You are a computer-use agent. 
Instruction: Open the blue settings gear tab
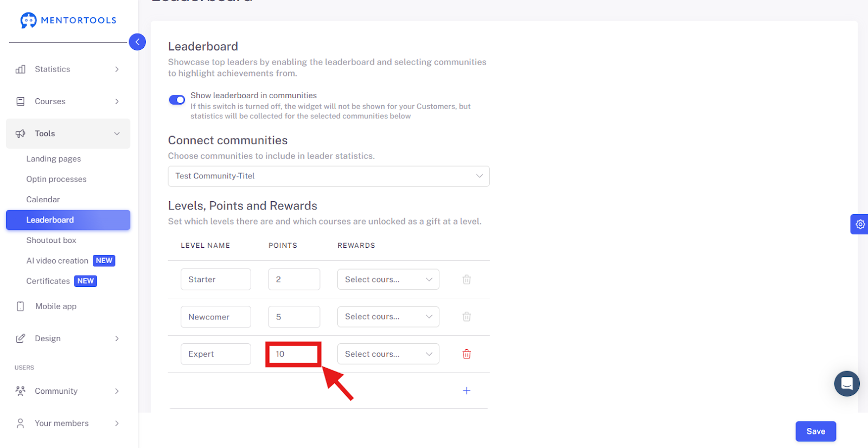(x=860, y=224)
